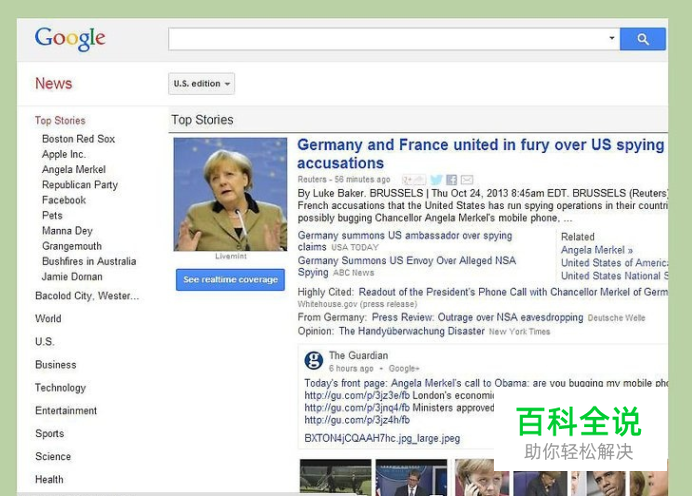Viewport: 692px width, 496px height.
Task: Open Press Review: Outrage over NSA link
Action: point(478,317)
